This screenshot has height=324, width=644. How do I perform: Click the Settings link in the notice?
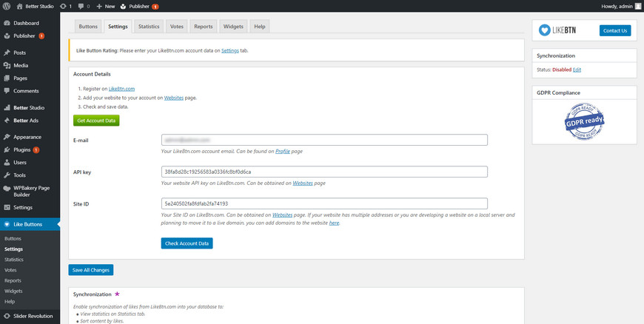click(x=230, y=51)
